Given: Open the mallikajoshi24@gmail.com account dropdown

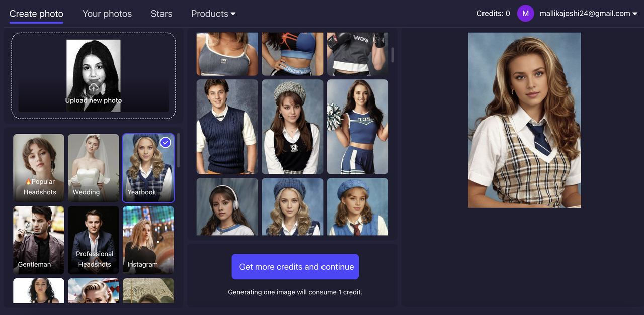Looking at the screenshot, I should pos(589,14).
